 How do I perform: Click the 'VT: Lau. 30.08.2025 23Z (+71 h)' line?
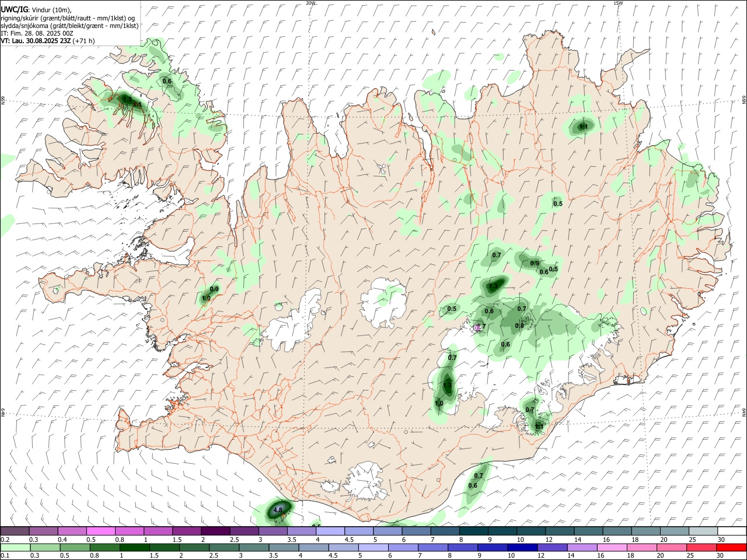(48, 41)
